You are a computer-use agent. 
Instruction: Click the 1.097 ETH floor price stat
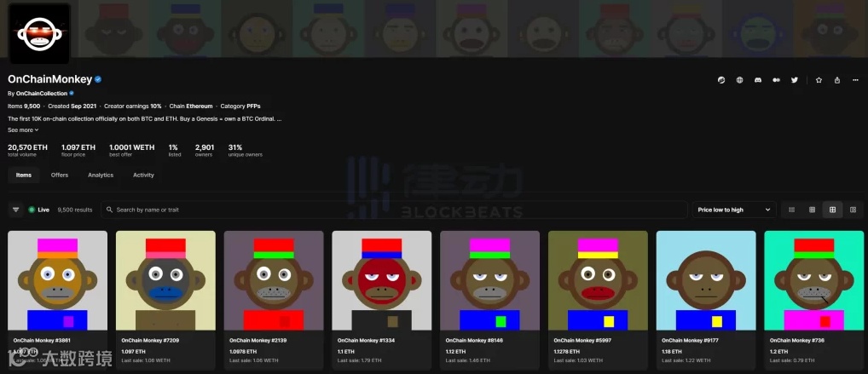78,150
